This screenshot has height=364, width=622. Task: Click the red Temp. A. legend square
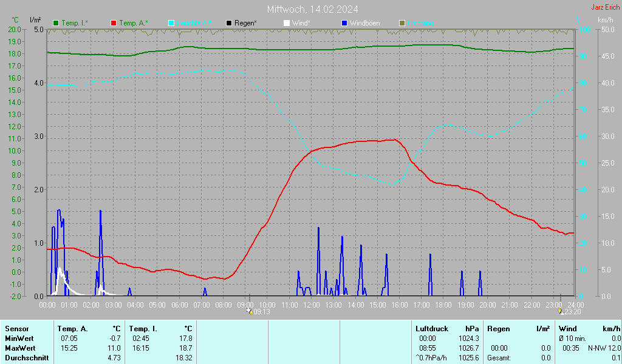(114, 23)
